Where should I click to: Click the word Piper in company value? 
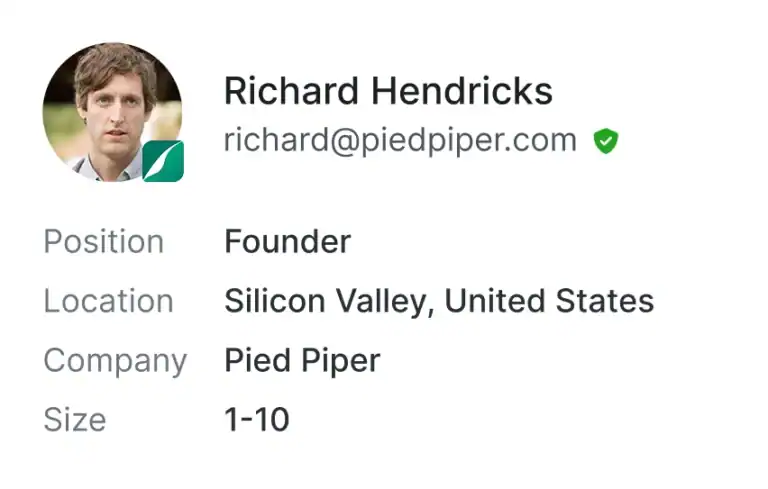[x=341, y=362]
